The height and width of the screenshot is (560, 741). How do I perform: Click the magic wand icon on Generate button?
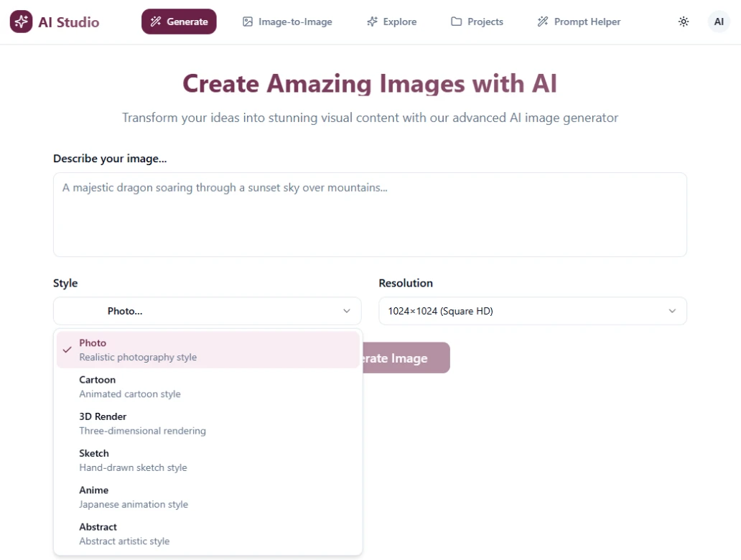point(154,22)
